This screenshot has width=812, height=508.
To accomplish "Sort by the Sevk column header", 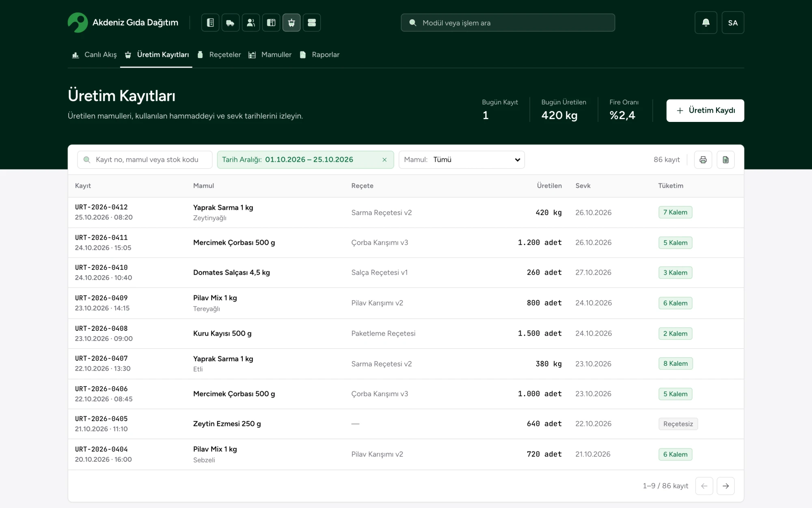I will [583, 186].
